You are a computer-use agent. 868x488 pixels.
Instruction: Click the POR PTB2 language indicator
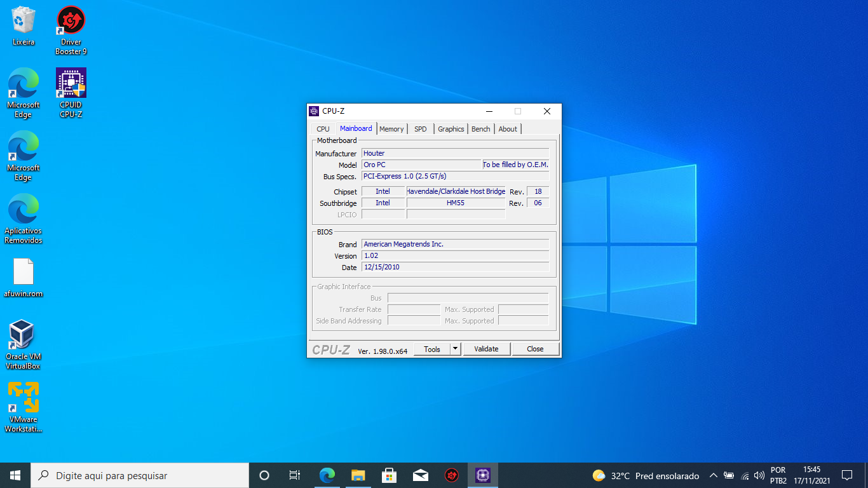pos(778,475)
